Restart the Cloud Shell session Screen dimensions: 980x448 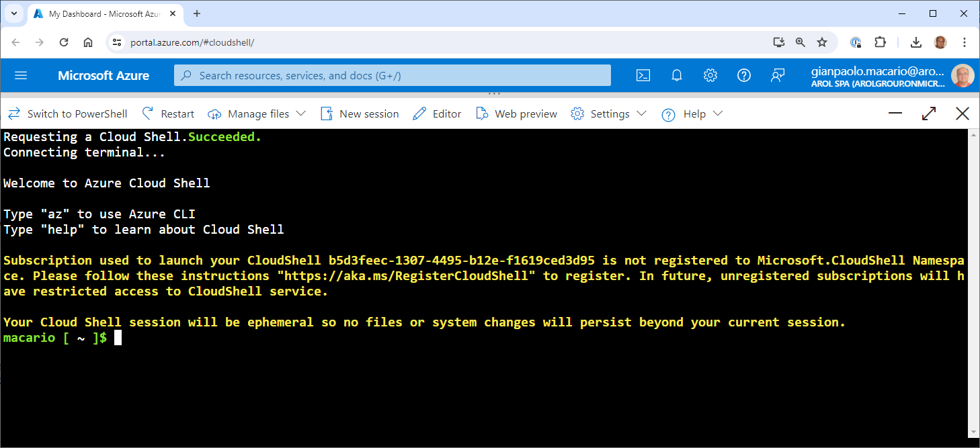(x=168, y=114)
